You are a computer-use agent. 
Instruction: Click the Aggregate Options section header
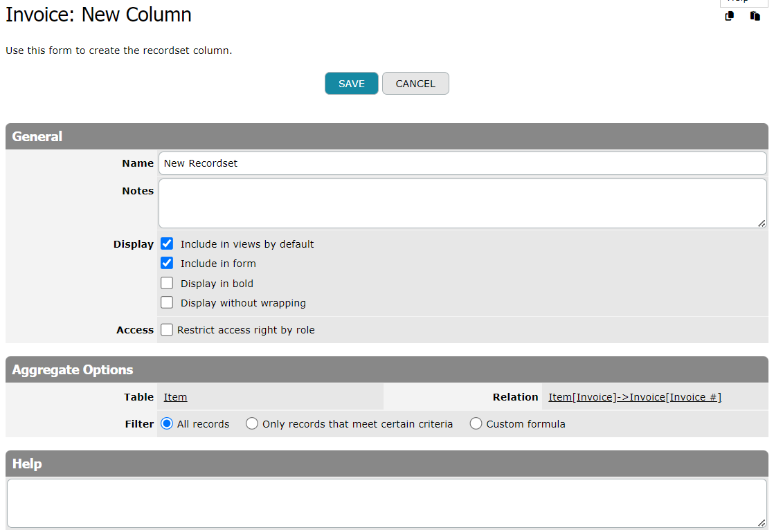[x=387, y=370]
